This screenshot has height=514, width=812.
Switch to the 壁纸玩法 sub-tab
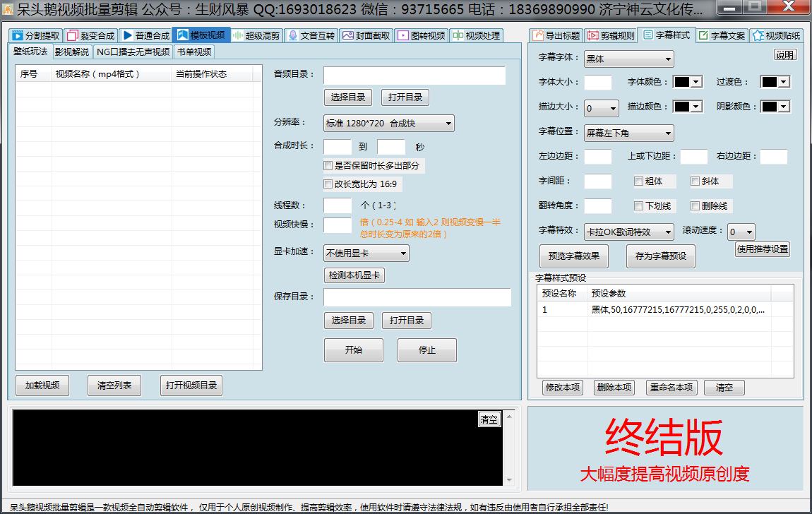click(30, 52)
